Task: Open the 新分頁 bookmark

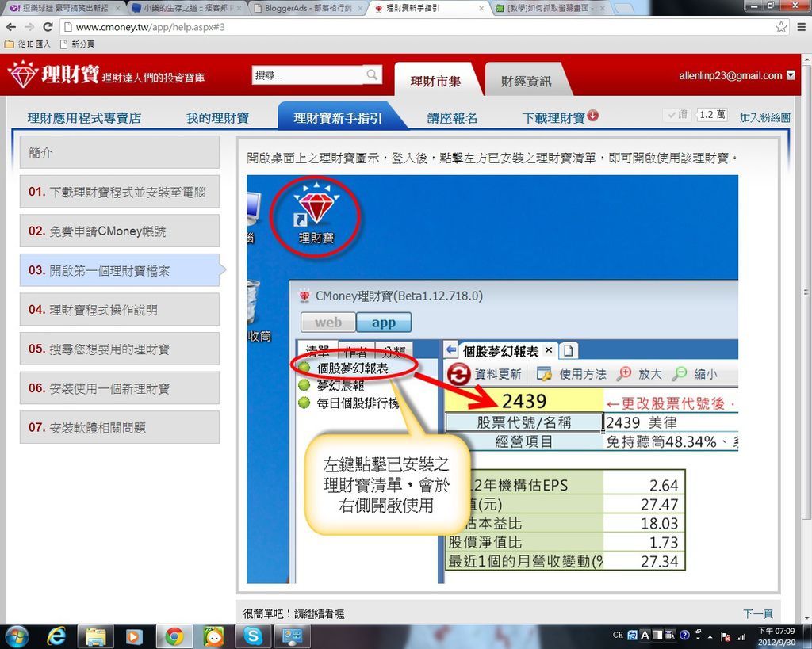Action: (77, 44)
